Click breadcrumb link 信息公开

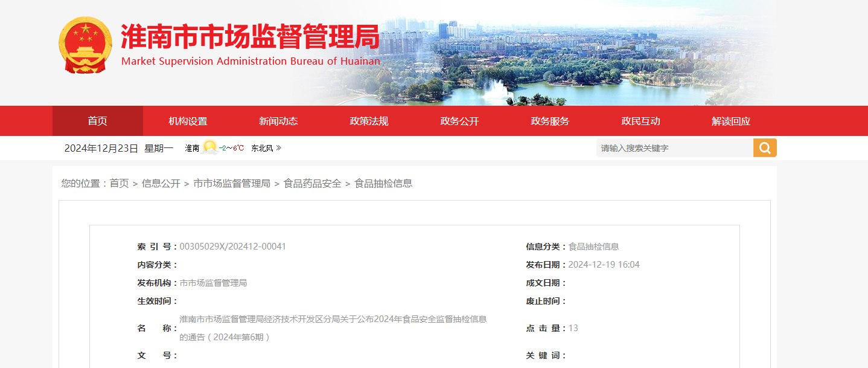(161, 183)
